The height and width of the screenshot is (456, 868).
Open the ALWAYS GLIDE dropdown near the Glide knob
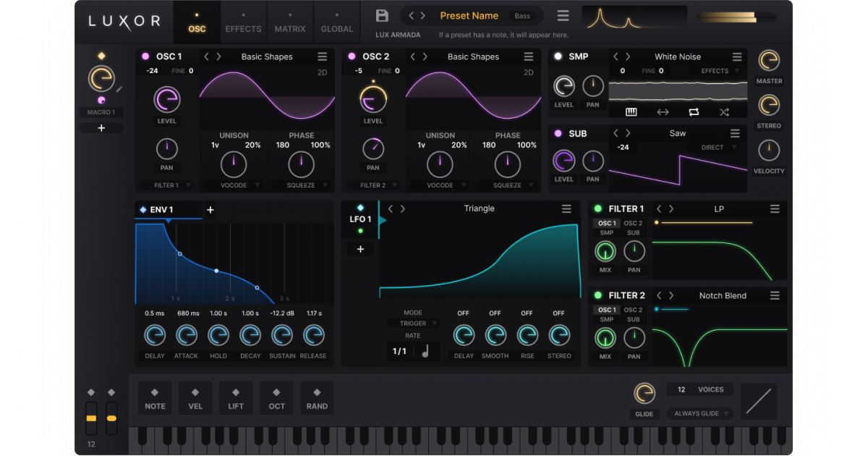pyautogui.click(x=699, y=413)
